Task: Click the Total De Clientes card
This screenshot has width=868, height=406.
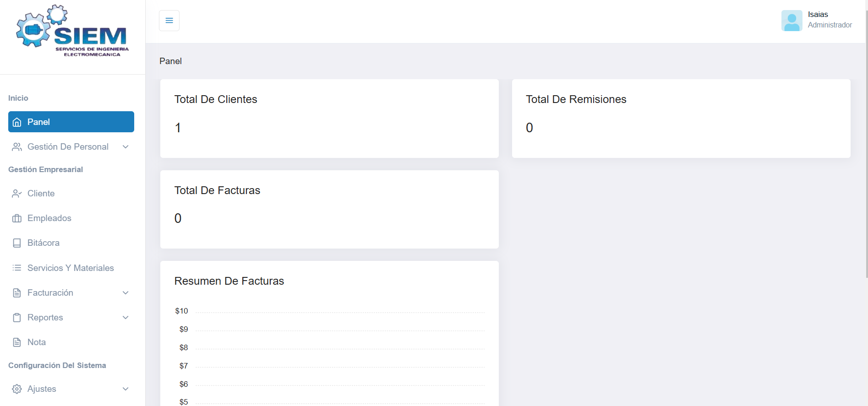Action: point(329,119)
